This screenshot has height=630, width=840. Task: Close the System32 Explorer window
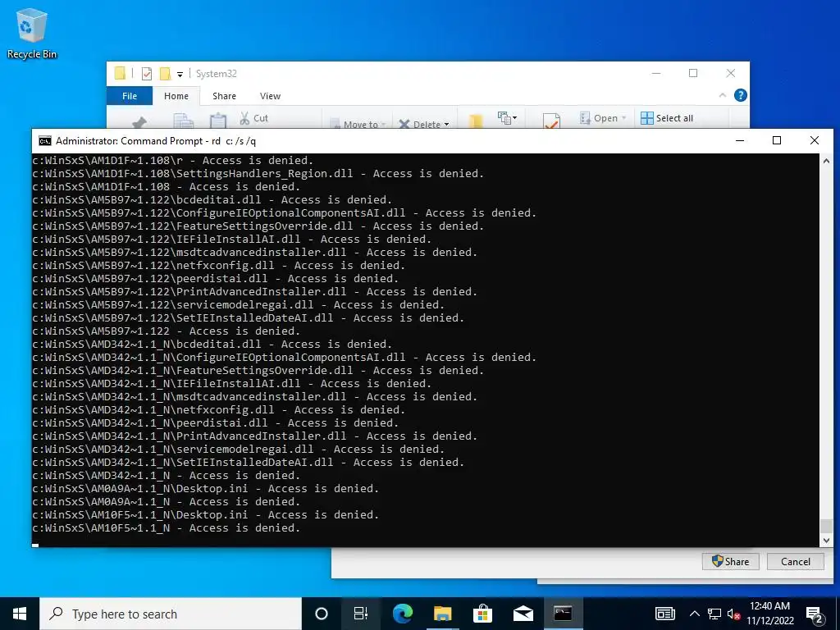(x=731, y=73)
